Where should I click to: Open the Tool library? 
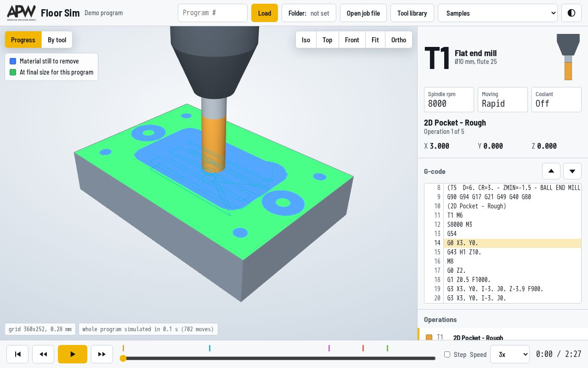click(412, 13)
